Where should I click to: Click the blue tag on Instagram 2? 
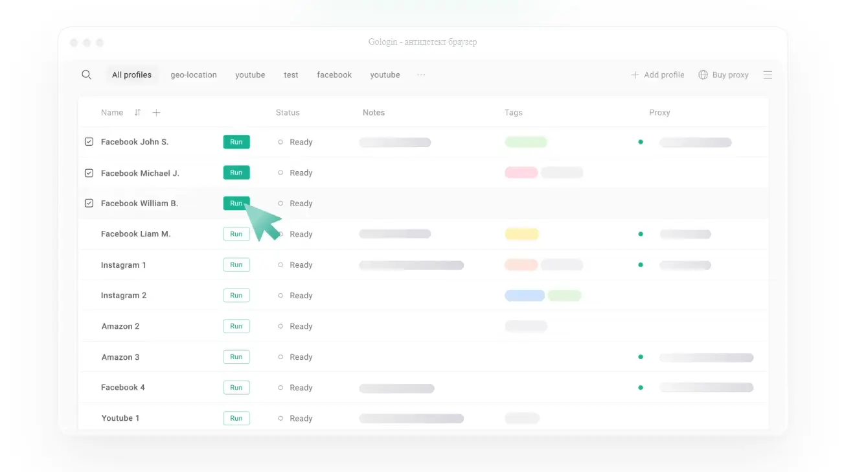tap(525, 296)
